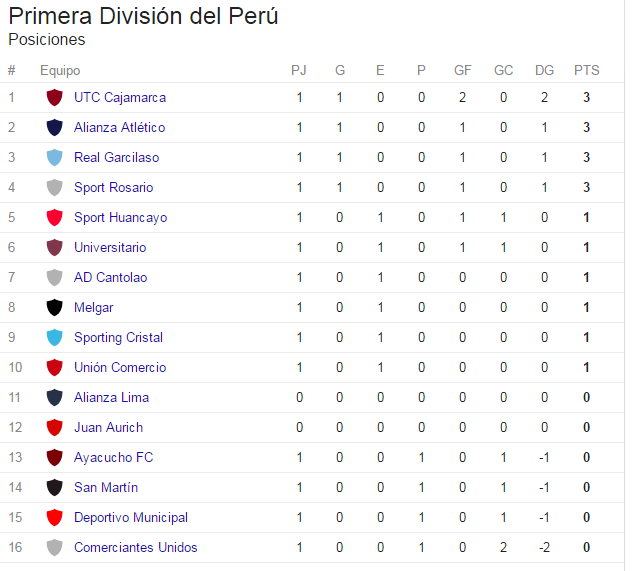Open the Juan Aurich team link
The image size is (634, 571).
(108, 428)
